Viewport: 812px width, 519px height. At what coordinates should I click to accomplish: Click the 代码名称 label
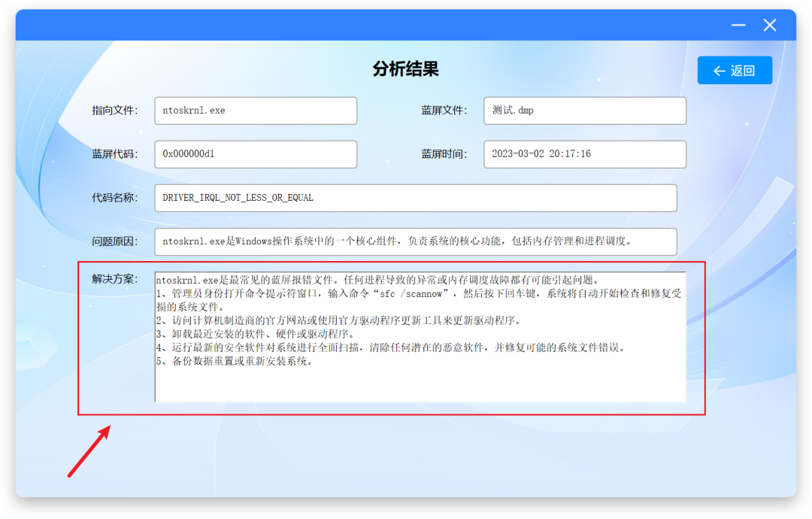pos(114,198)
